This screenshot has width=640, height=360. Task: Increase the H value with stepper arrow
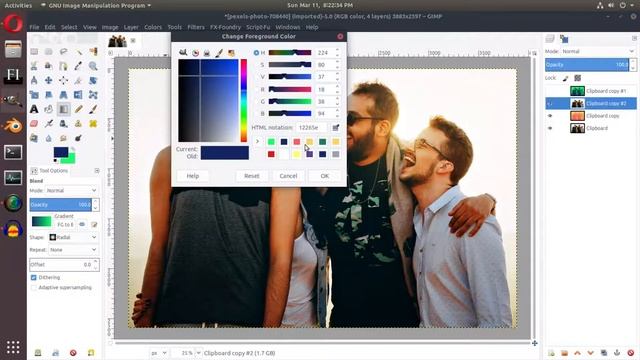(337, 50)
